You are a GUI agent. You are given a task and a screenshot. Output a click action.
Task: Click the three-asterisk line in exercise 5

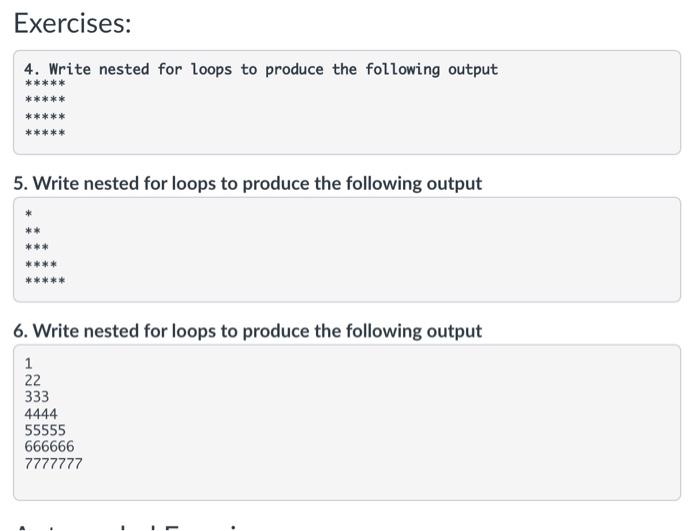pyautogui.click(x=37, y=248)
